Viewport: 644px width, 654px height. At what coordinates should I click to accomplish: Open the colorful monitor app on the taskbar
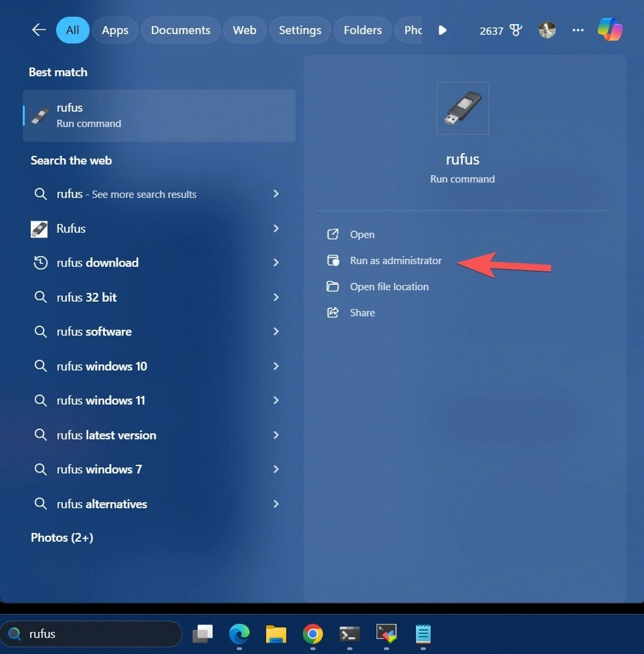tap(387, 634)
